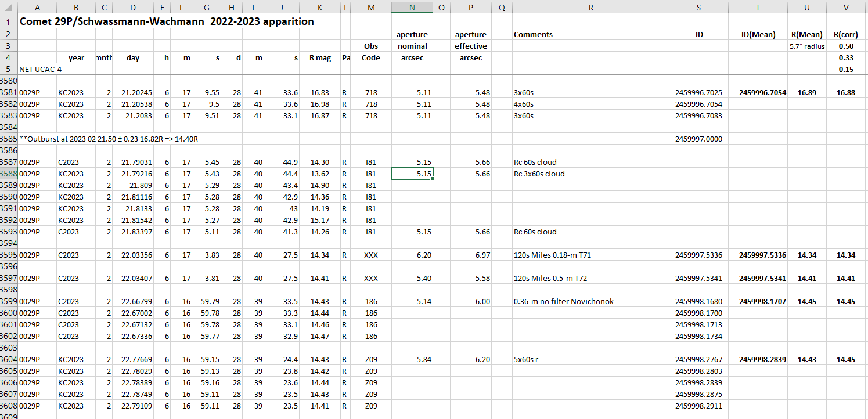Select column header T
Viewport: 868px width, 419px height.
[758, 7]
